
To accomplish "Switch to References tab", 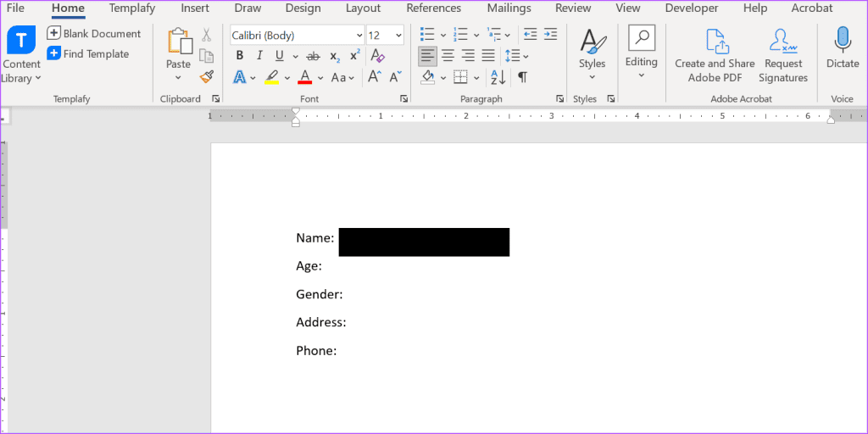I will click(433, 8).
